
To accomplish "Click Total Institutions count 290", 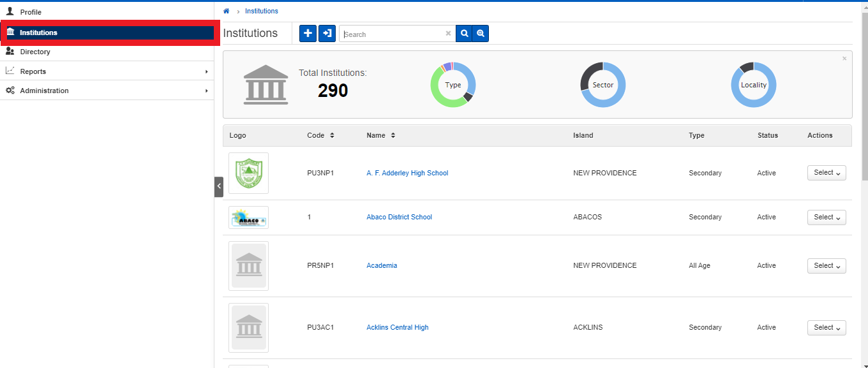I will [x=333, y=91].
